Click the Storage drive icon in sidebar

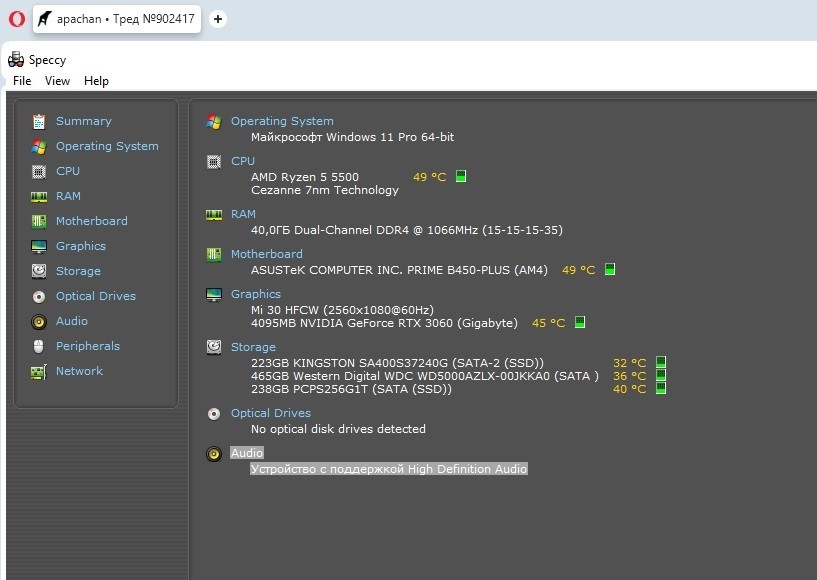[x=39, y=271]
